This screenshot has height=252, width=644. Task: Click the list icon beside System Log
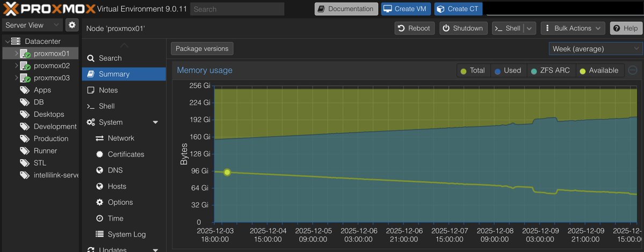99,234
